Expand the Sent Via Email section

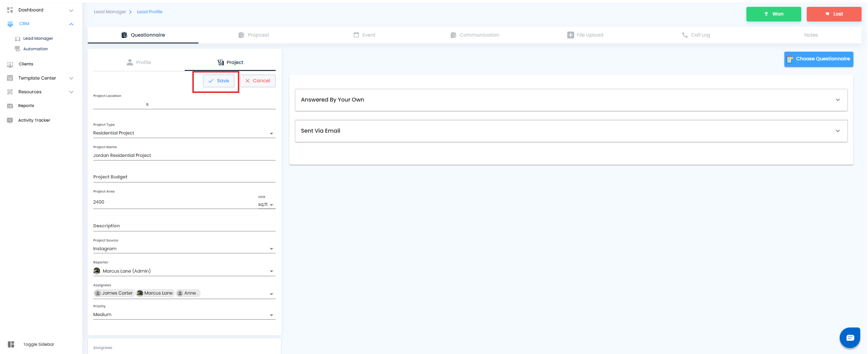(571, 131)
